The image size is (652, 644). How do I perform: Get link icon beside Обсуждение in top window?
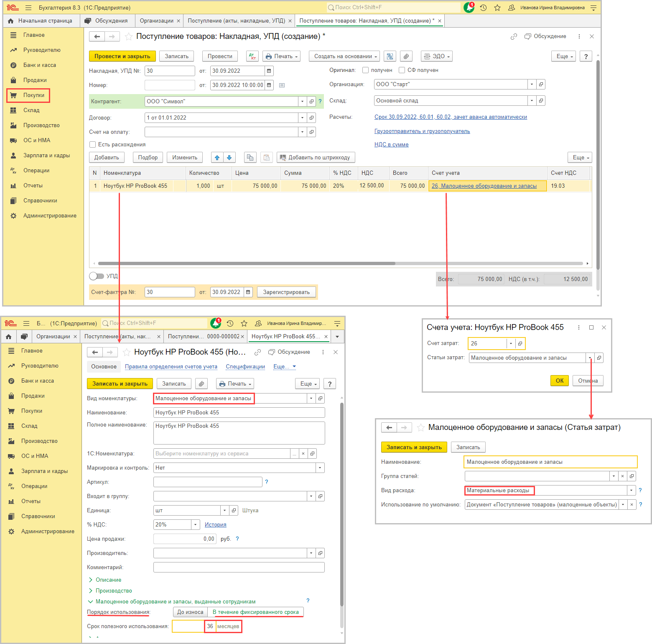(x=514, y=37)
